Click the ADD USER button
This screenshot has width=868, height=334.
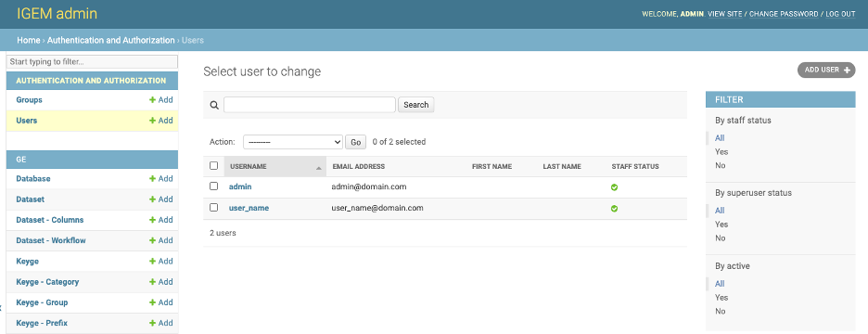coord(826,70)
